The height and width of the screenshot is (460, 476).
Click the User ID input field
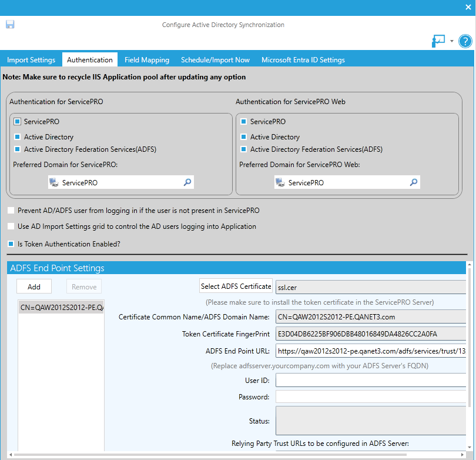tap(371, 380)
